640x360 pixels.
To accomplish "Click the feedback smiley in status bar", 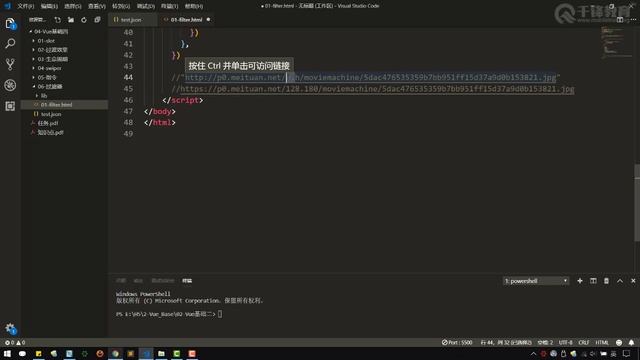I will 619,342.
